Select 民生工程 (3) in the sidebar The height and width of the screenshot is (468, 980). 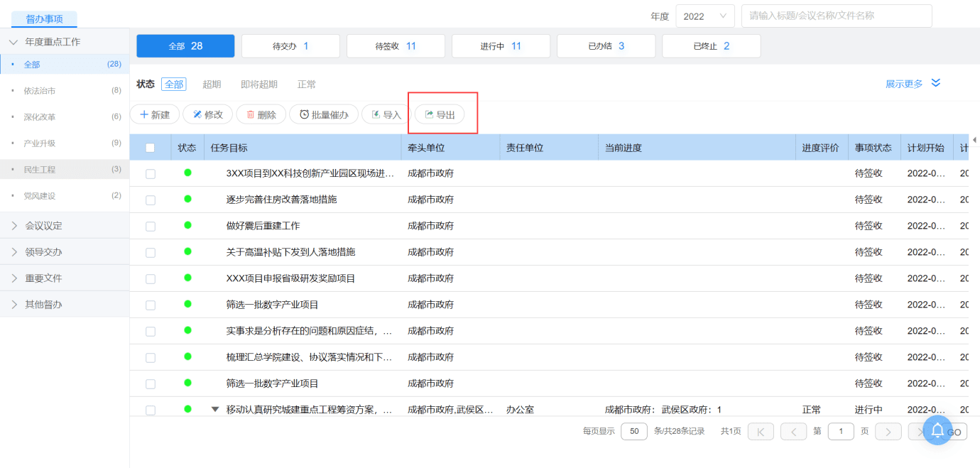tap(65, 169)
